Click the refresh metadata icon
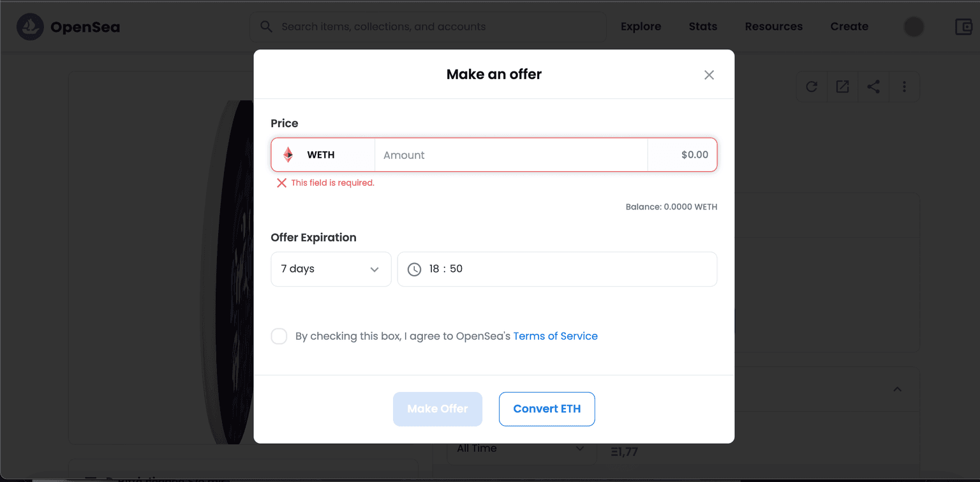The height and width of the screenshot is (482, 980). pos(812,87)
